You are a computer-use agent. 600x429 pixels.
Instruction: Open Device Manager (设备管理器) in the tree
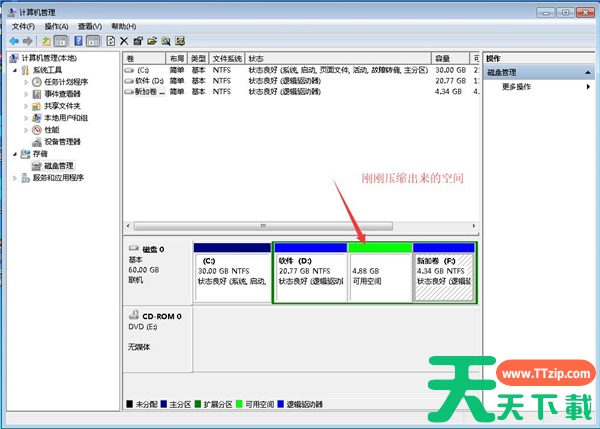point(62,142)
